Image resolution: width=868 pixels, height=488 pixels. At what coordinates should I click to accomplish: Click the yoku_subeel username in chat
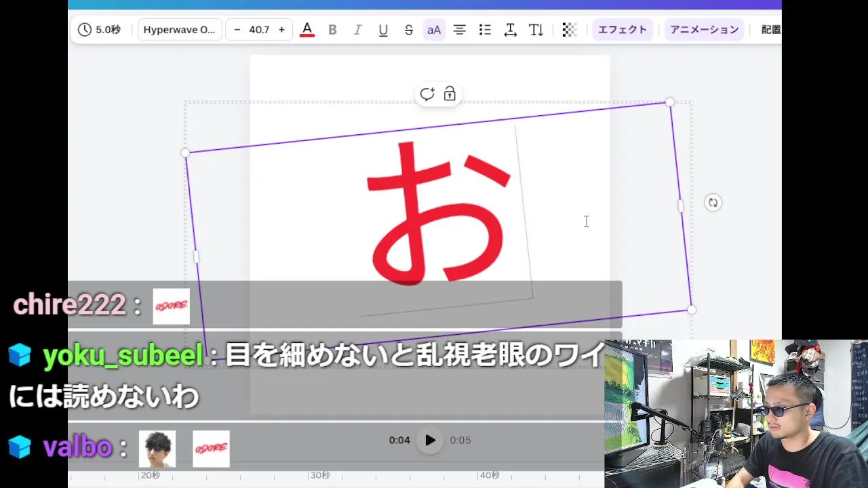click(x=123, y=356)
